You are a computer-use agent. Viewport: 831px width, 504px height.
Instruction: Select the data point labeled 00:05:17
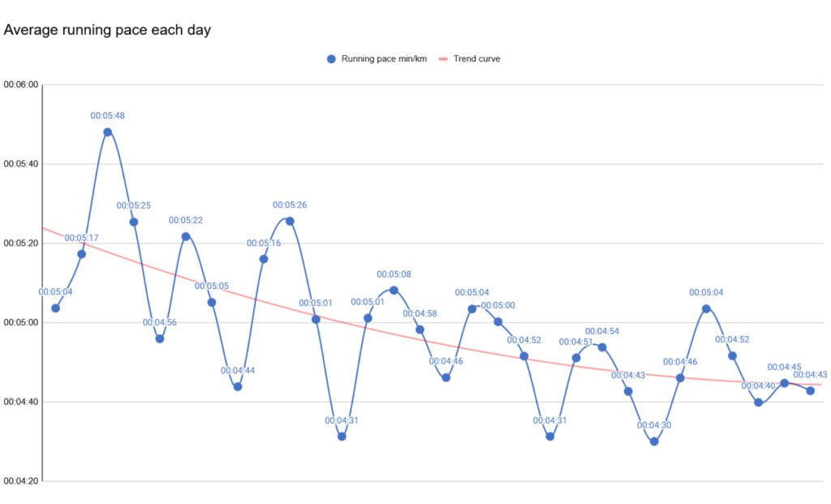(81, 254)
